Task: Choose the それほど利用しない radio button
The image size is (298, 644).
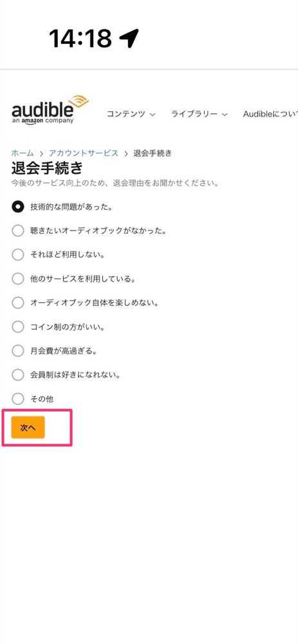Action: (x=17, y=254)
